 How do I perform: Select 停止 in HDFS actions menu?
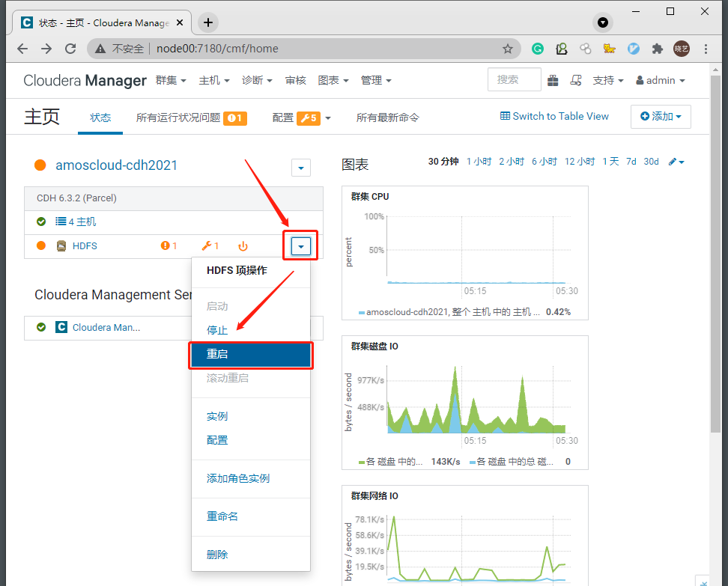coord(217,330)
